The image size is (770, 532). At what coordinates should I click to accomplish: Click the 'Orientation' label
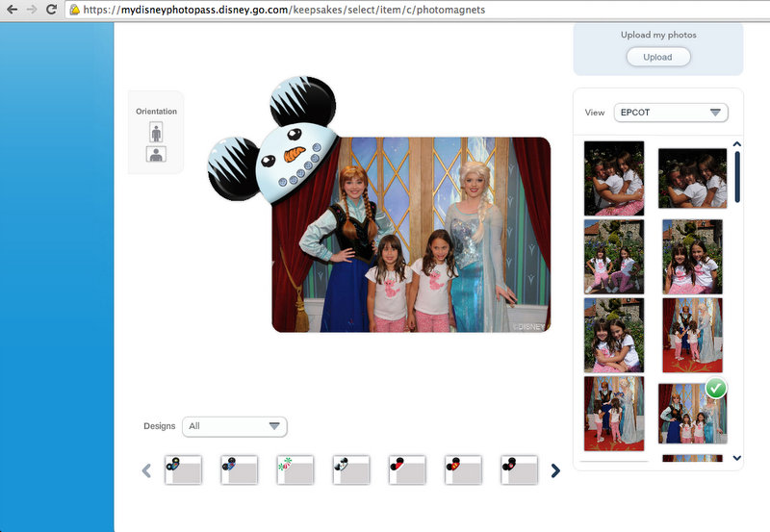coord(156,112)
